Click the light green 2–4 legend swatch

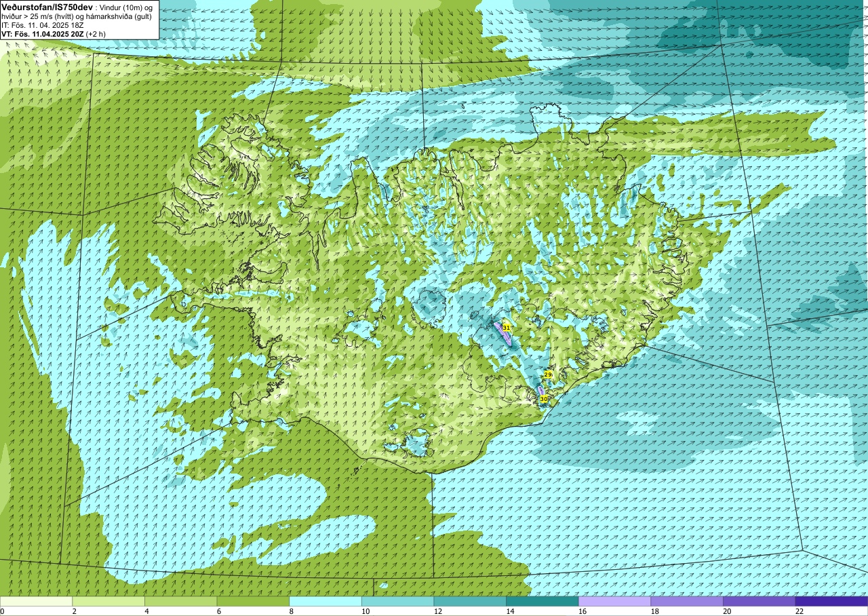pos(108,601)
